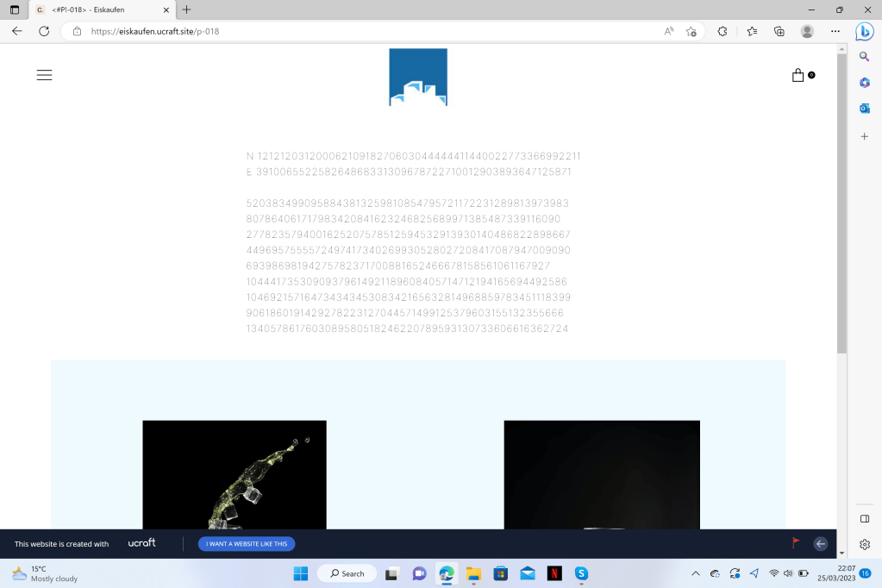Image resolution: width=882 pixels, height=588 pixels.
Task: Click the red flag report icon
Action: [x=795, y=543]
